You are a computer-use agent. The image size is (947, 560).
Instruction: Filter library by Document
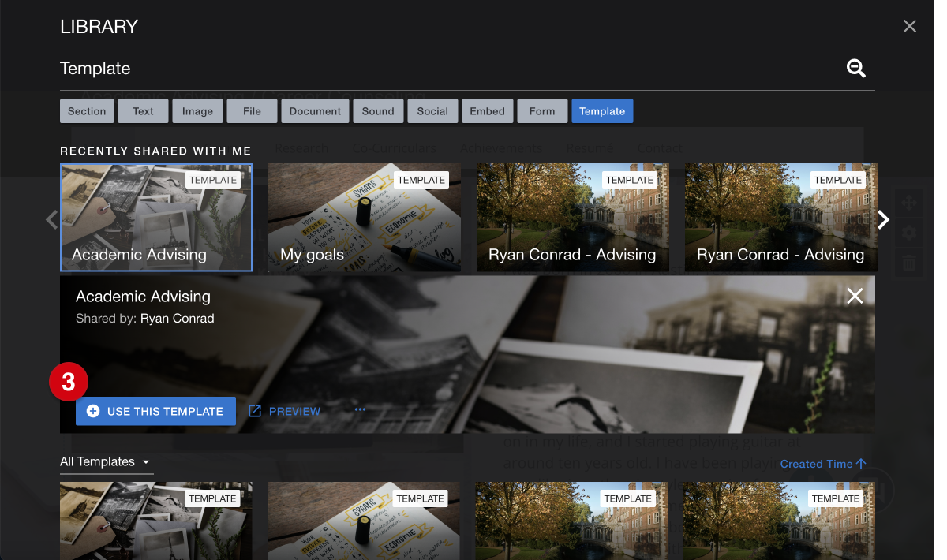pyautogui.click(x=315, y=111)
